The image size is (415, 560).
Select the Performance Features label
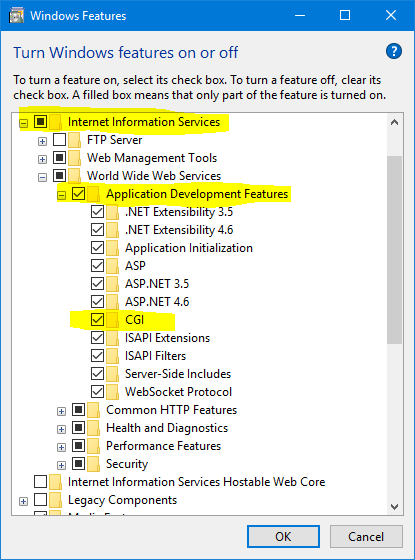point(164,446)
